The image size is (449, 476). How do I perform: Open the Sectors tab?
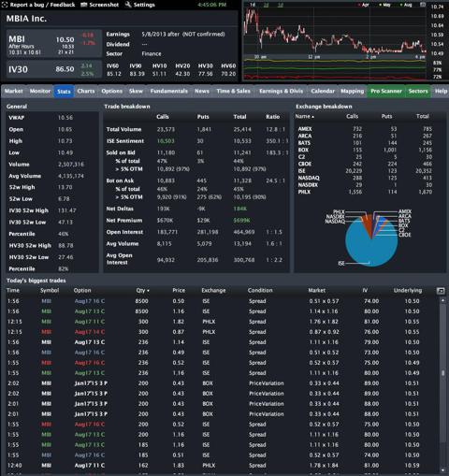point(418,91)
